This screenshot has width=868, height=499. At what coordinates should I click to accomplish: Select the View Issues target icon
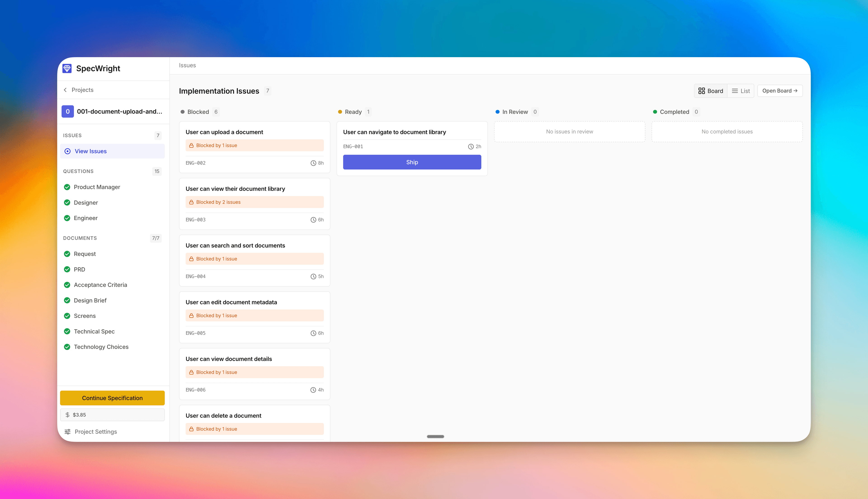(x=68, y=151)
